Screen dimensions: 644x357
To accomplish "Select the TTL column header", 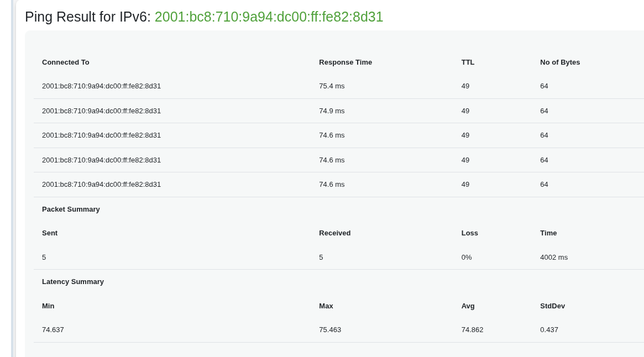I will point(468,62).
